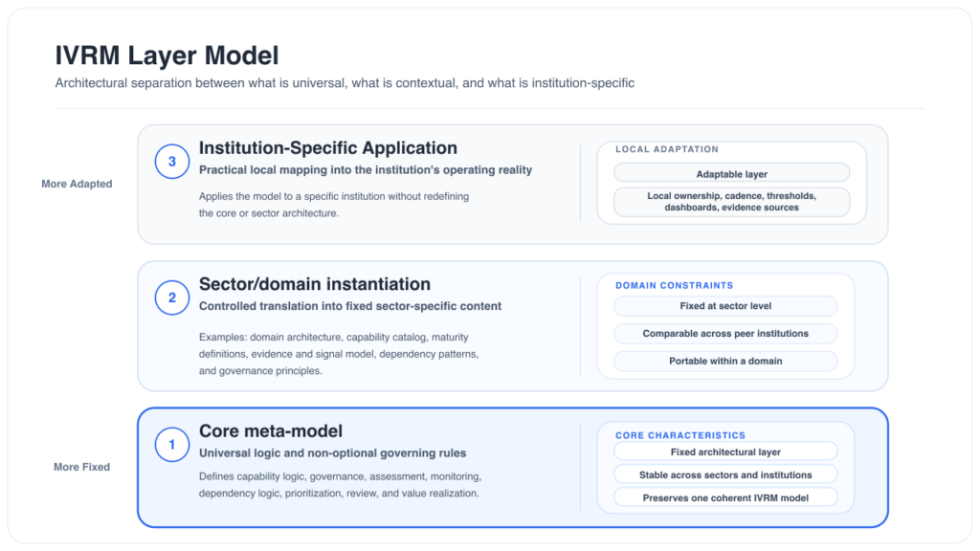Click the Local ownership, cadence, thresholds pill
This screenshot has height=551, width=980.
[x=731, y=201]
